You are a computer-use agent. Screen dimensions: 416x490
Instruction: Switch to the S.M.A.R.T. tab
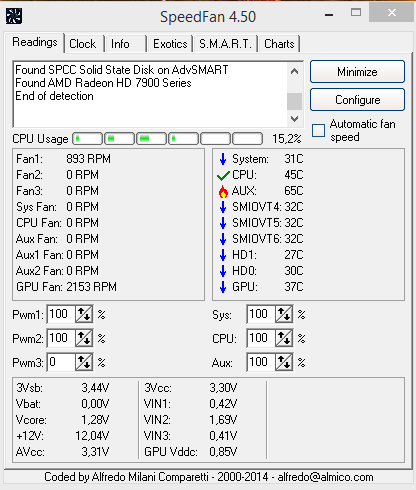point(225,44)
